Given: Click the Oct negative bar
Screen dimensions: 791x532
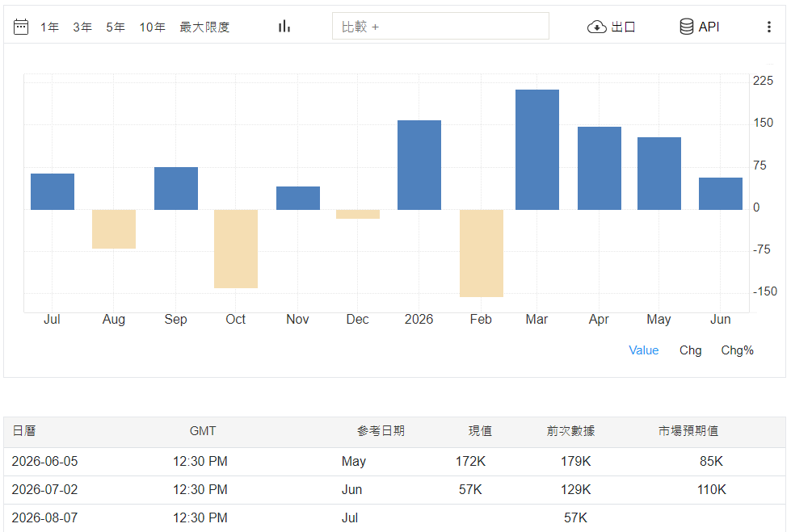Looking at the screenshot, I should pyautogui.click(x=236, y=249).
